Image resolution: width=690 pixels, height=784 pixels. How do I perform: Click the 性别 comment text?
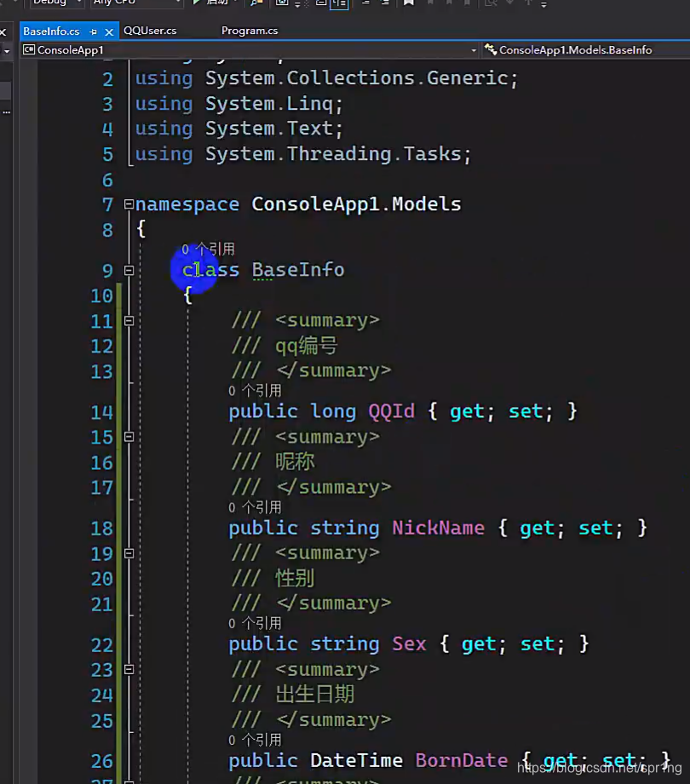(295, 579)
